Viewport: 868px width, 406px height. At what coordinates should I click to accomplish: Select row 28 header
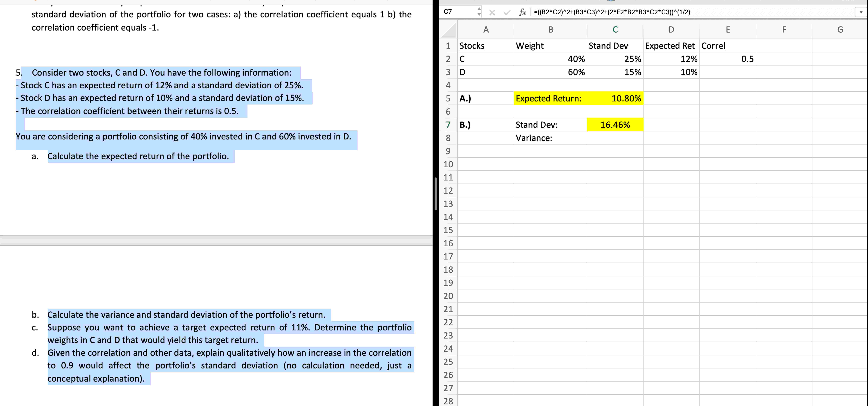pos(448,401)
